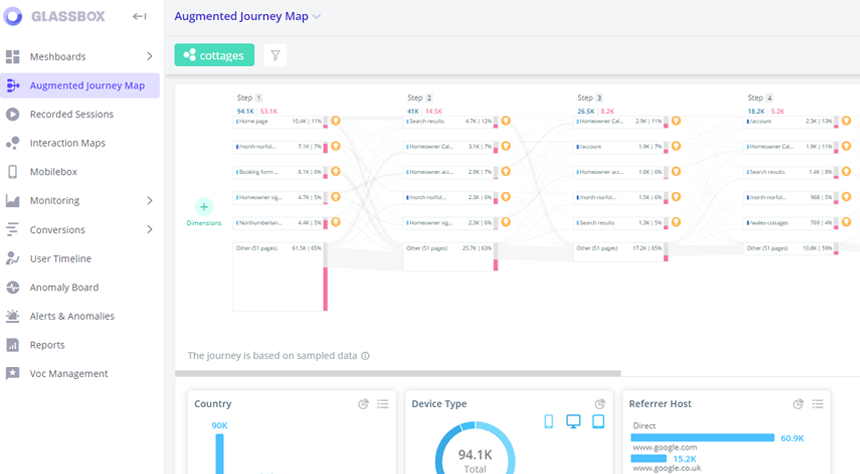Collapse the left sidebar with arrow icon
860x474 pixels.
(140, 17)
